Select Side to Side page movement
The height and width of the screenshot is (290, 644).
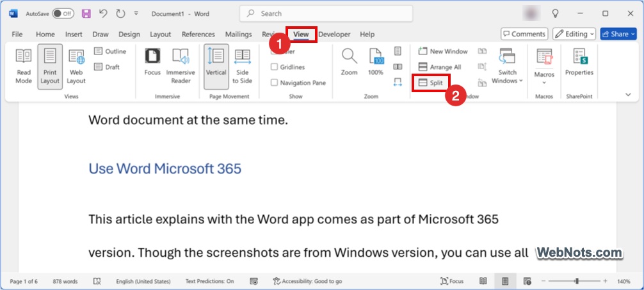coord(243,66)
